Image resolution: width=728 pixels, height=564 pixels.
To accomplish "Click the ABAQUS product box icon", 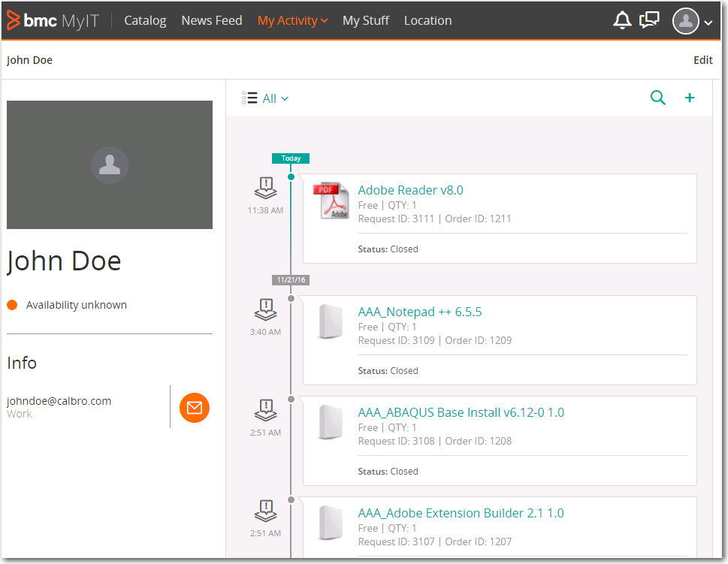I will tap(331, 422).
